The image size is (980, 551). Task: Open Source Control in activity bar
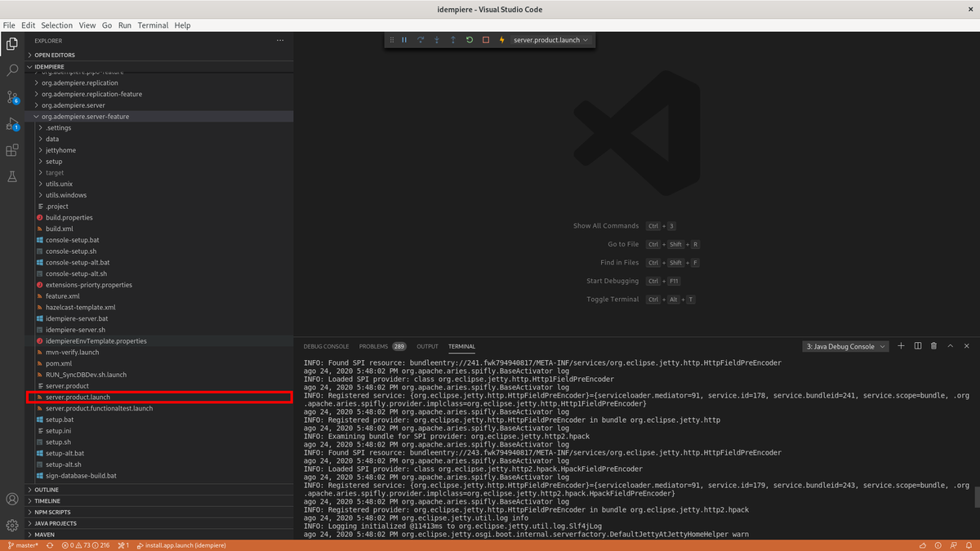[12, 97]
